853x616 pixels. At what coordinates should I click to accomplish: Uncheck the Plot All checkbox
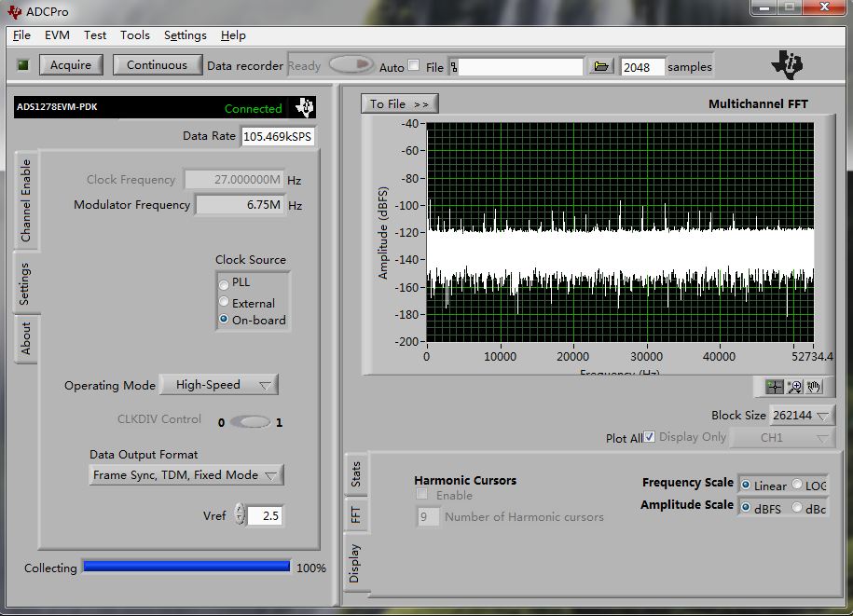[x=649, y=437]
